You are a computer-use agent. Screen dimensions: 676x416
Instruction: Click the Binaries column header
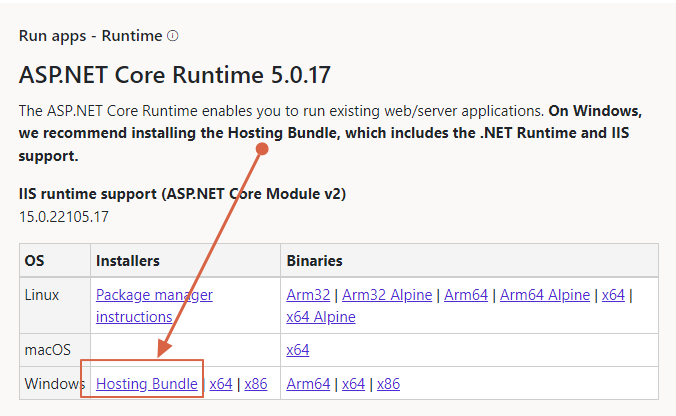314,261
